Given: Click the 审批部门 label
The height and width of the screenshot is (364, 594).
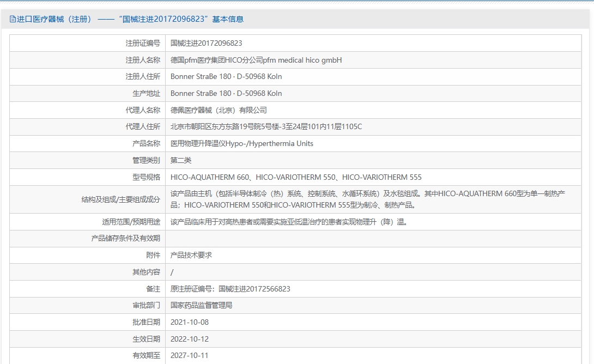Looking at the screenshot, I should 146,305.
